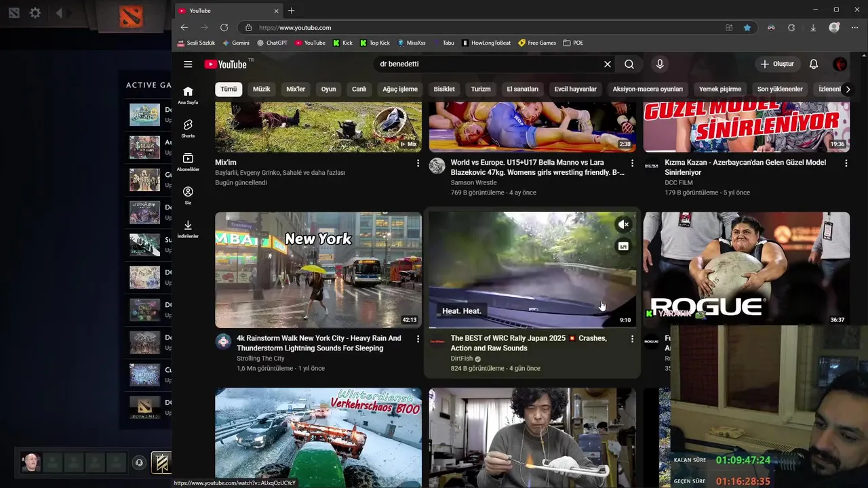Close the YouTube browser tab

tap(276, 11)
